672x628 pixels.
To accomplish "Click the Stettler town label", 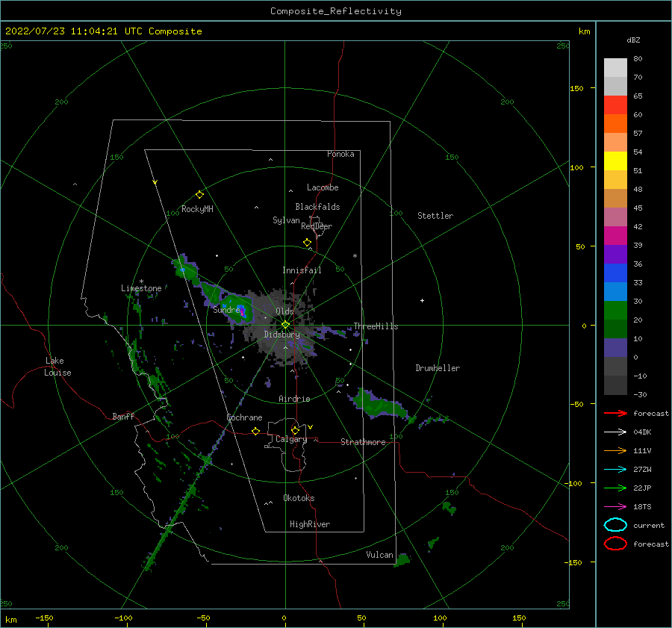I will coord(435,216).
